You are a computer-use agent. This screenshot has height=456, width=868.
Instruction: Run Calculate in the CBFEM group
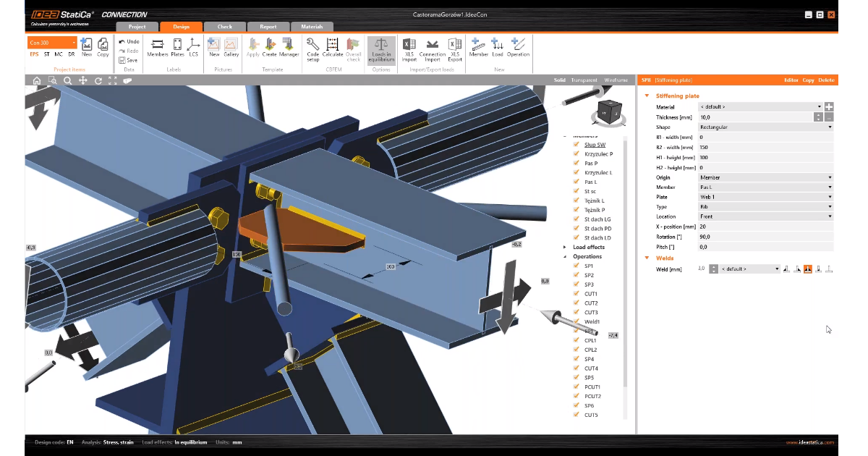pos(333,47)
